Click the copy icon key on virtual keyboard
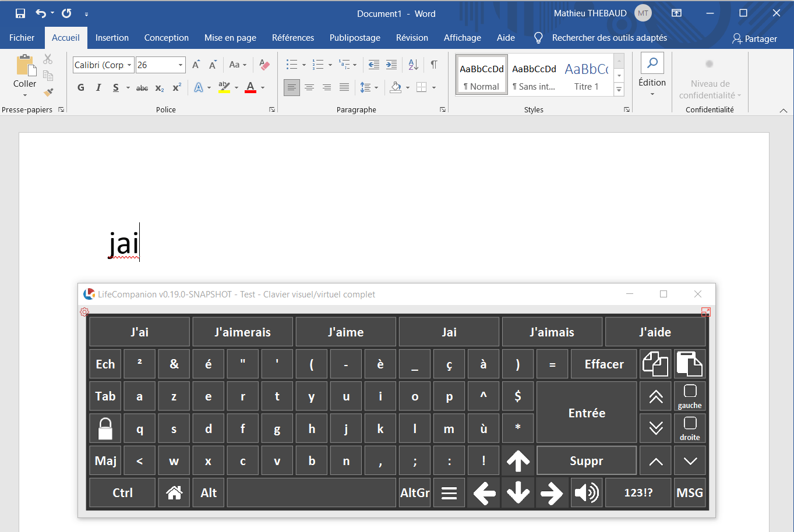The height and width of the screenshot is (532, 794). [655, 364]
